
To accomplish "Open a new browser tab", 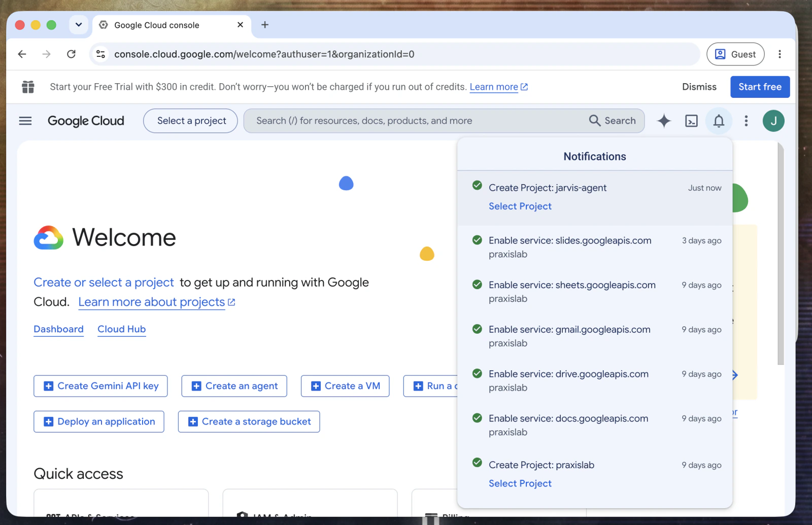I will pyautogui.click(x=265, y=25).
